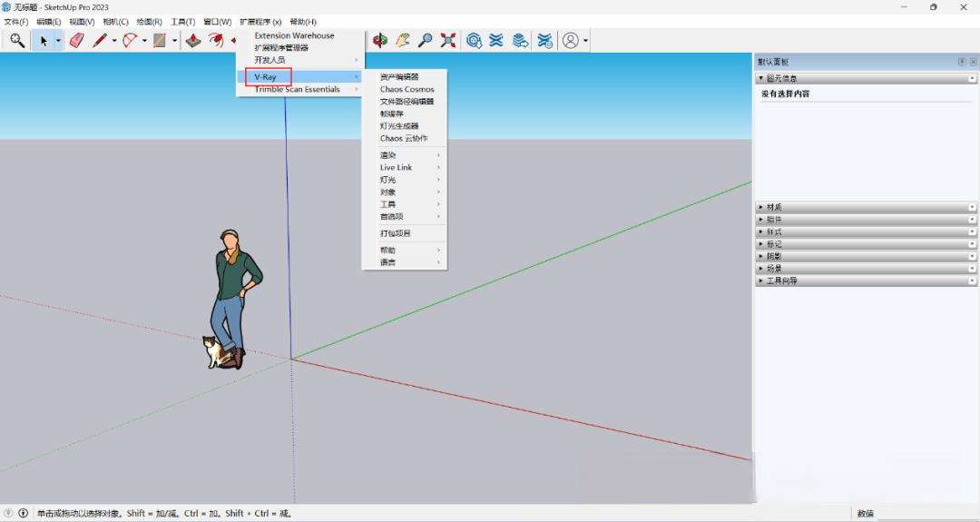The height and width of the screenshot is (522, 980).
Task: Expand the 材质 panel section
Action: click(866, 207)
